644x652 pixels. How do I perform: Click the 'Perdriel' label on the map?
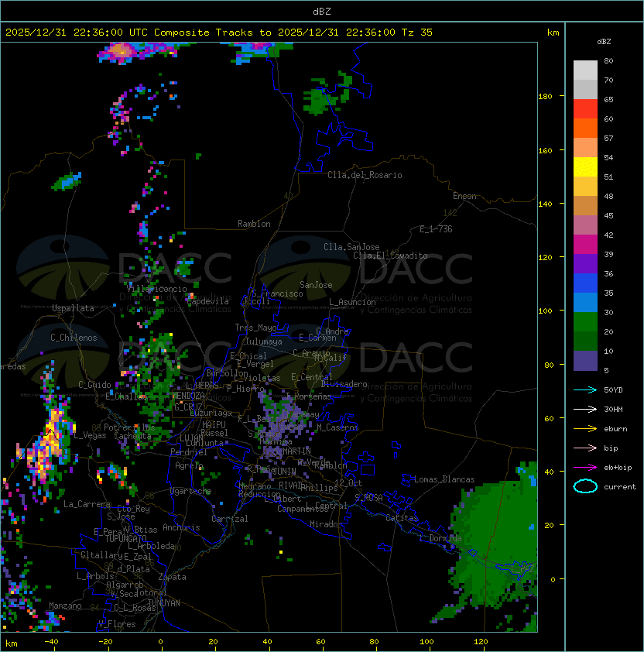pos(189,451)
